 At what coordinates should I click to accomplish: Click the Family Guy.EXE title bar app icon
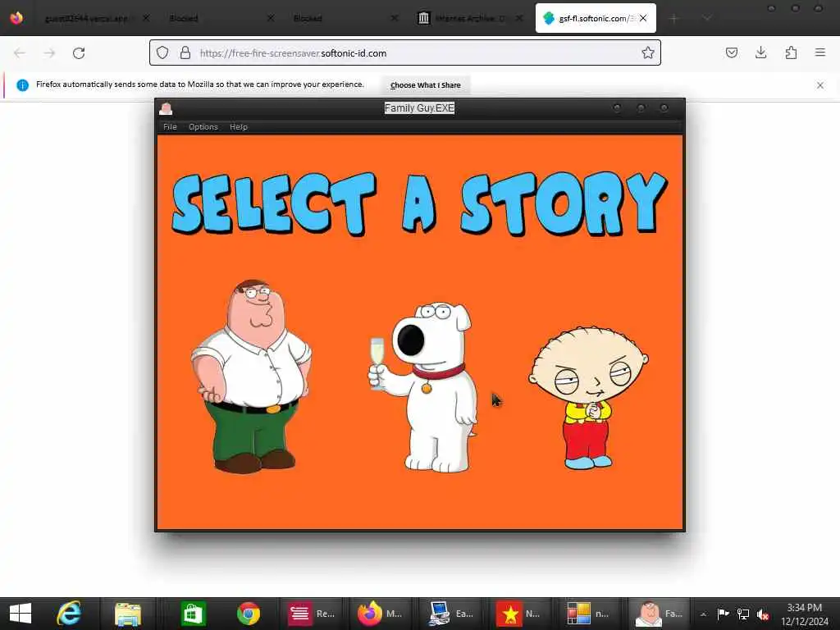coord(166,109)
